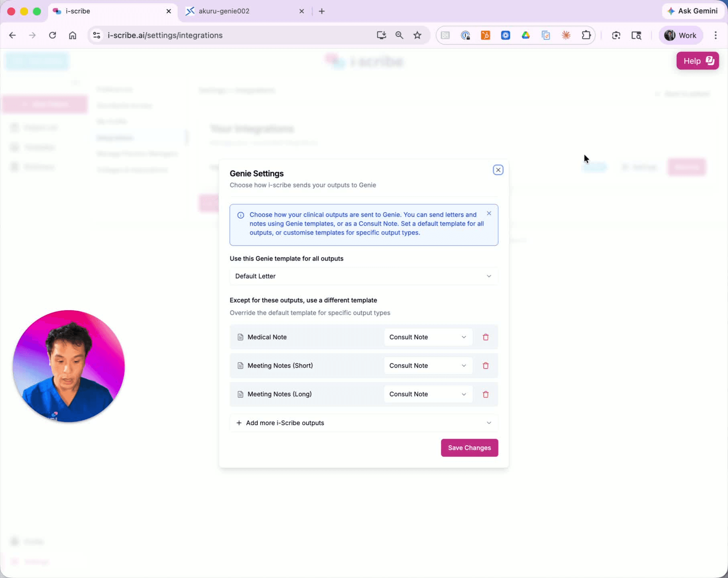The height and width of the screenshot is (578, 728).
Task: Click 'Override the default template' description
Action: [x=310, y=313]
